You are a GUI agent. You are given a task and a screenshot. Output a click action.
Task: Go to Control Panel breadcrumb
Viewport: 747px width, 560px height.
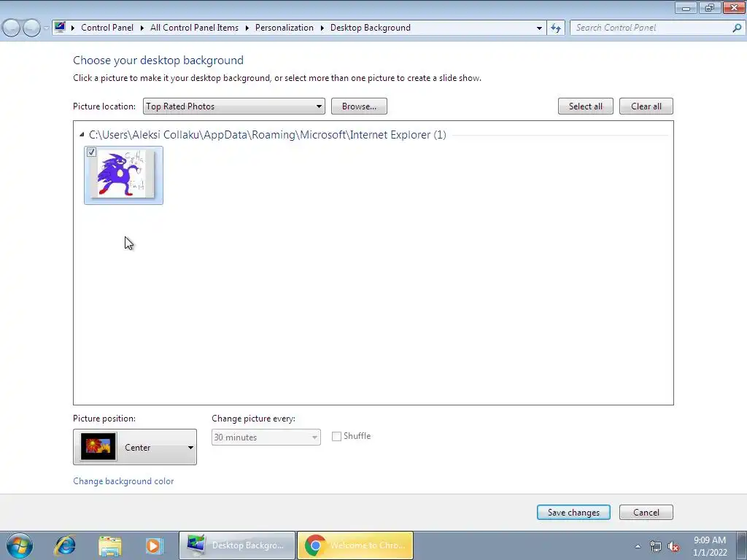(x=107, y=28)
